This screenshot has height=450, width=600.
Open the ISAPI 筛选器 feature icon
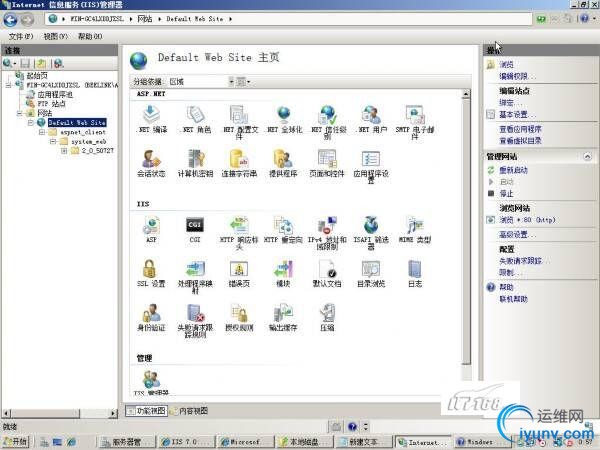[x=371, y=232]
